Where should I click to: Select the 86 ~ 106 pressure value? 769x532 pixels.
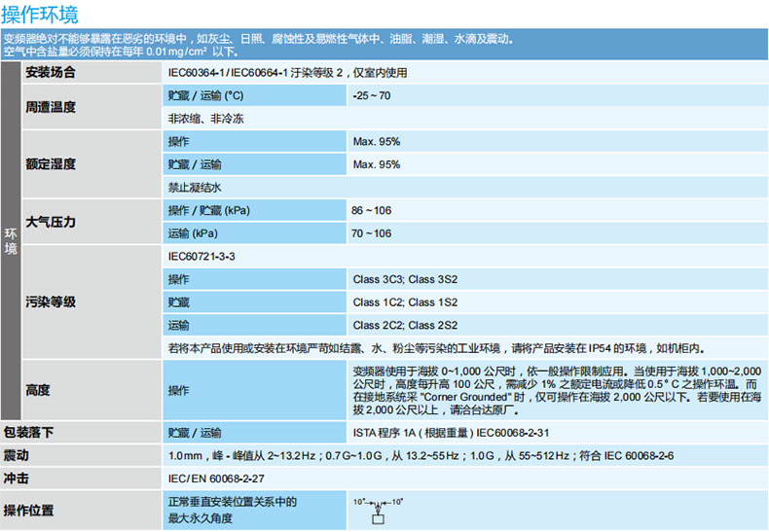371,210
